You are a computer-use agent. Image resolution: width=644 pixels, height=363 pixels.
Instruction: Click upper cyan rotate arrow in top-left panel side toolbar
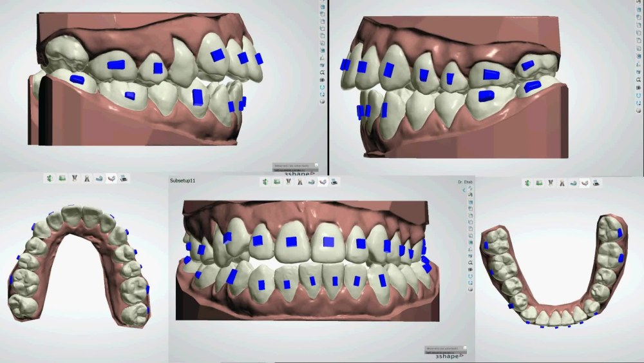tap(323, 87)
